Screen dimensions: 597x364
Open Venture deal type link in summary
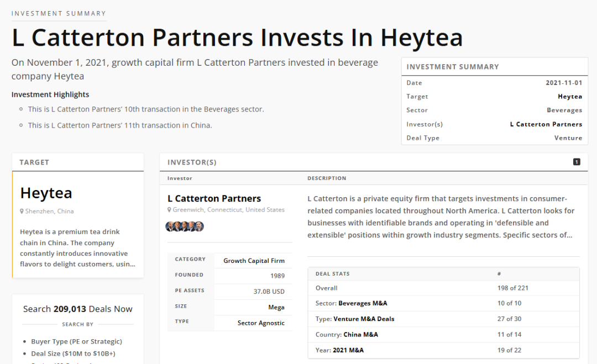(x=568, y=138)
